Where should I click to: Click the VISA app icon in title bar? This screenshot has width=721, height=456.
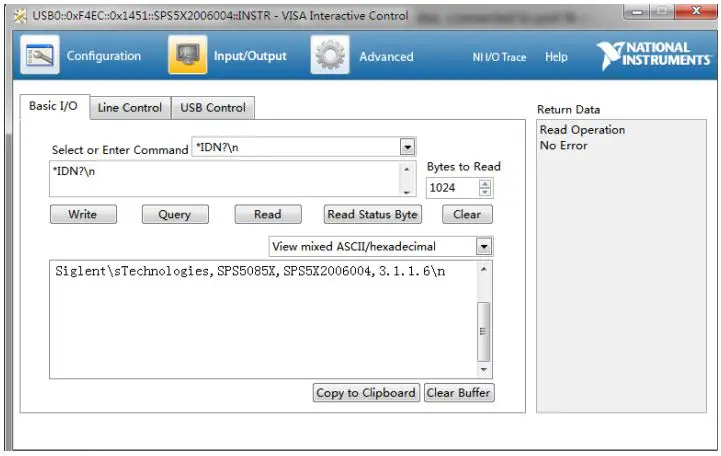coord(21,16)
